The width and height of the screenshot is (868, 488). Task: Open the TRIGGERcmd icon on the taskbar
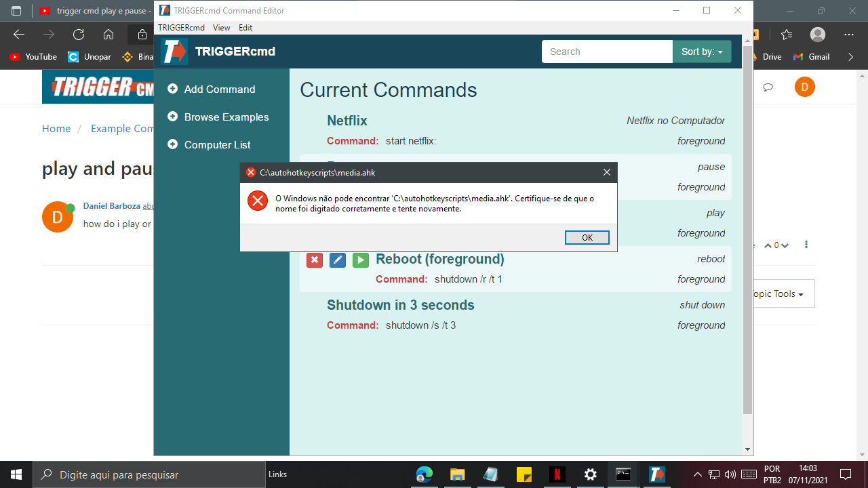[656, 474]
